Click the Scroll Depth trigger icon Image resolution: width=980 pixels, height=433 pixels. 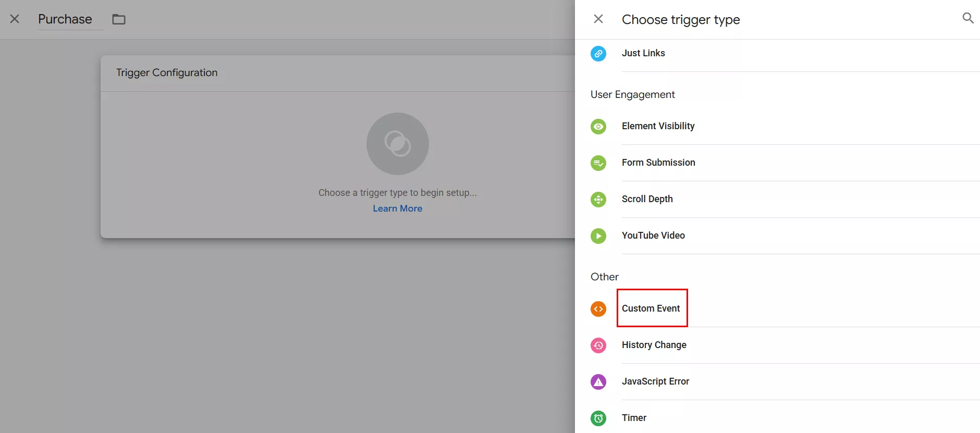598,200
